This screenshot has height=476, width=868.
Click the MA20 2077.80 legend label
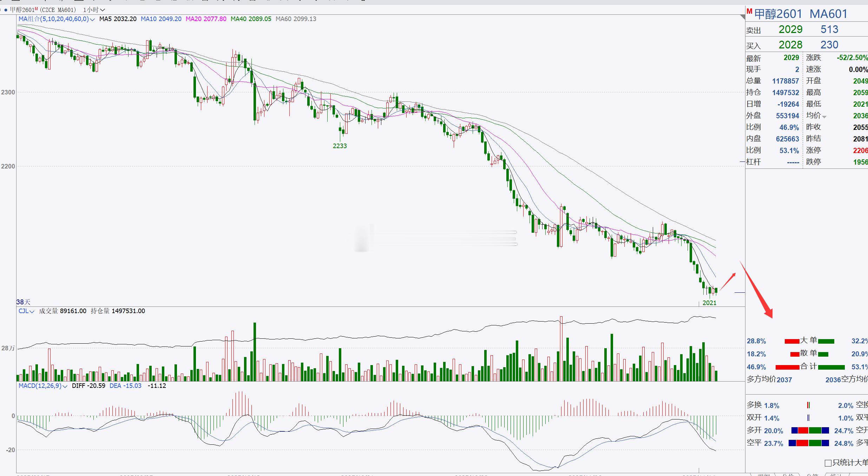[x=206, y=19]
